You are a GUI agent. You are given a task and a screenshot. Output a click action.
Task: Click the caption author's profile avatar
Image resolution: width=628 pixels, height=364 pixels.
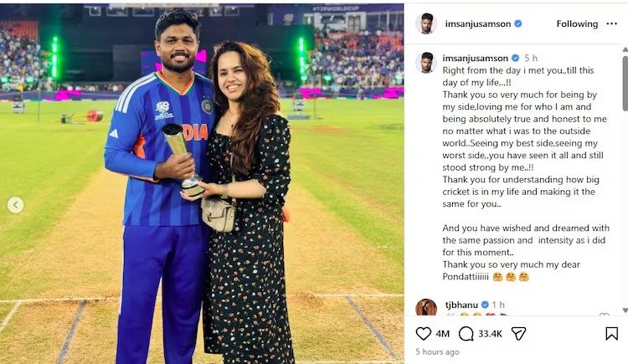coord(426,61)
